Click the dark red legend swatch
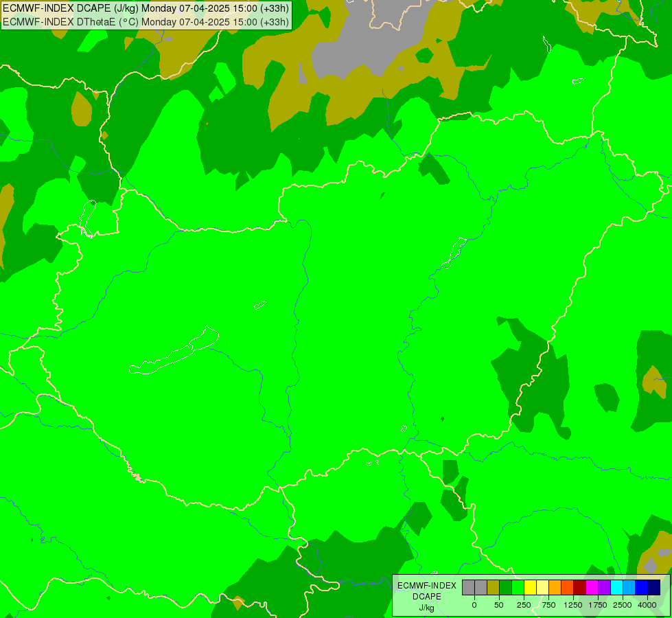Image resolution: width=672 pixels, height=618 pixels. click(x=580, y=587)
